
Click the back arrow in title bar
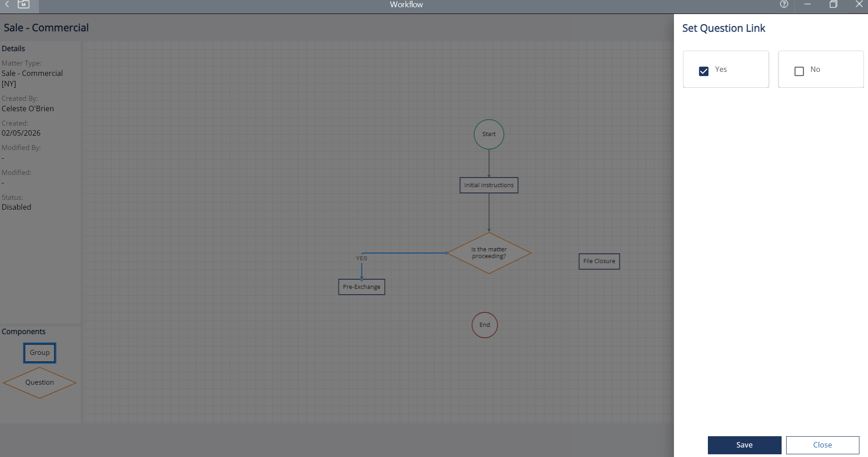7,4
